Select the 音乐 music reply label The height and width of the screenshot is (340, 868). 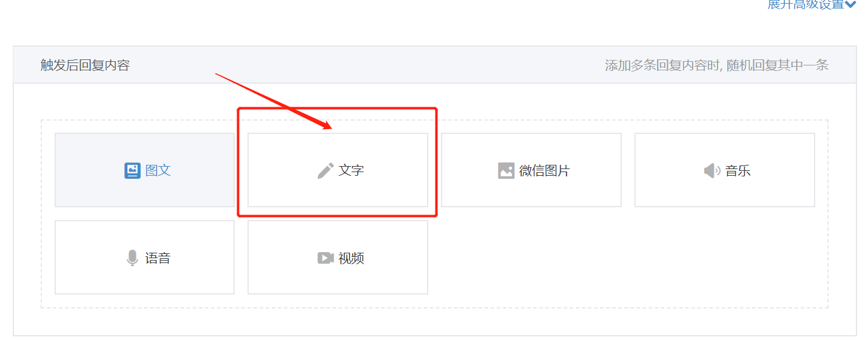click(x=738, y=171)
